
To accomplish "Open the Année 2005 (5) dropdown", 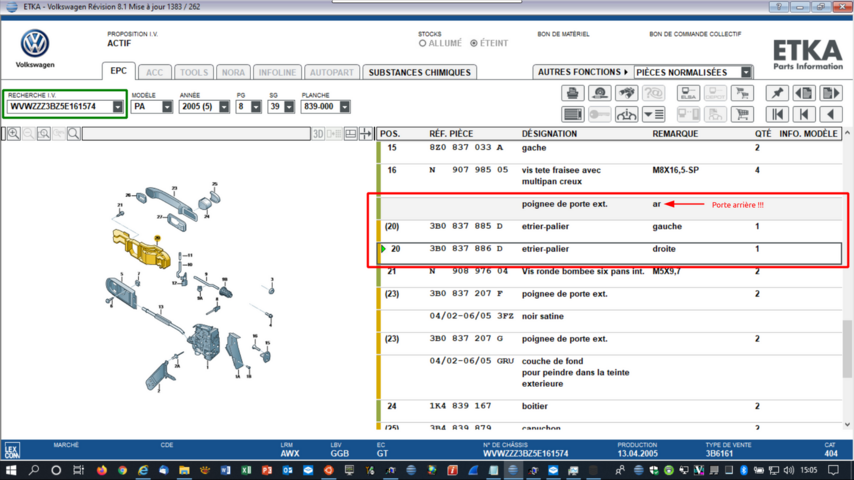I will 224,107.
